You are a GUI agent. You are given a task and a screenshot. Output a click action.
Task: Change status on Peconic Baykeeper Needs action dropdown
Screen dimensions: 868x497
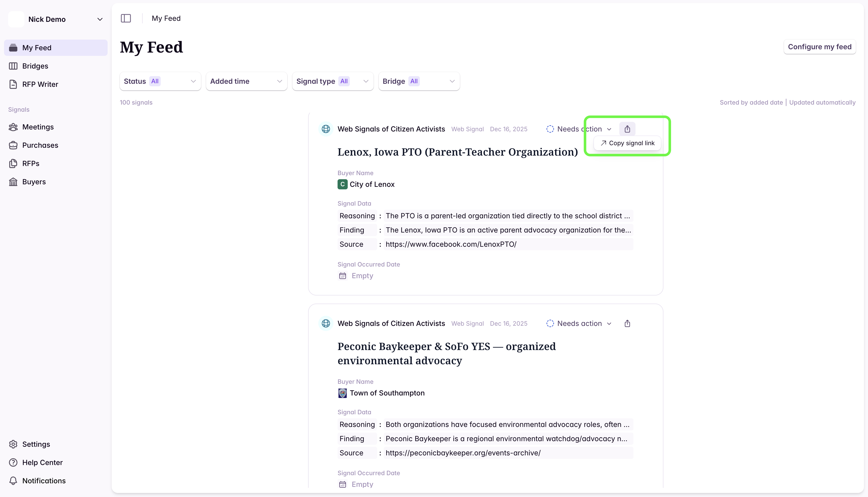(579, 323)
